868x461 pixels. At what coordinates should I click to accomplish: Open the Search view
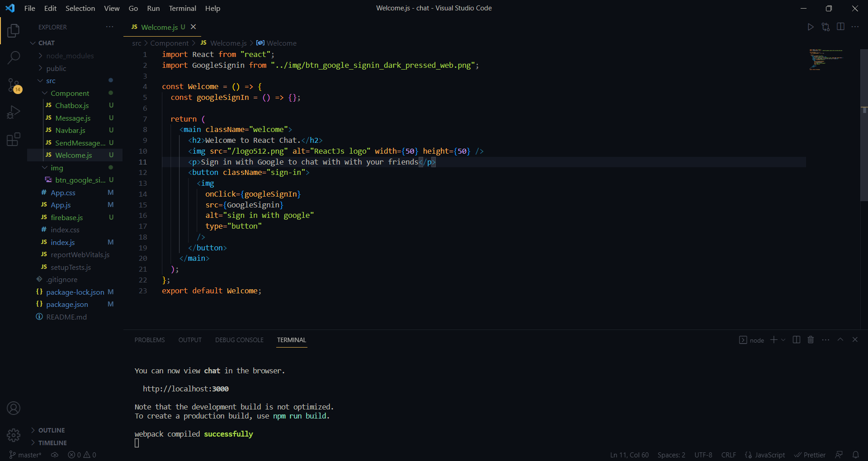14,57
